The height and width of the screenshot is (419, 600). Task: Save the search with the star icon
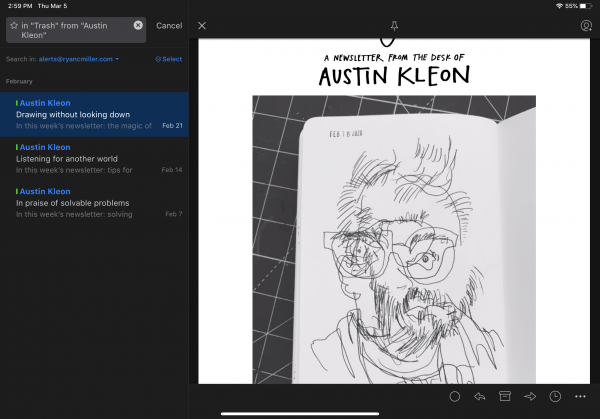pyautogui.click(x=12, y=25)
